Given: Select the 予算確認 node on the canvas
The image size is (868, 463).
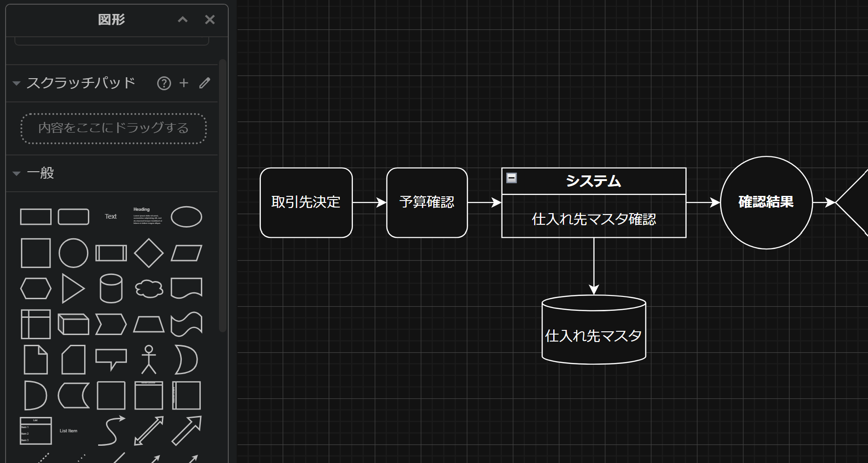Looking at the screenshot, I should click(427, 202).
